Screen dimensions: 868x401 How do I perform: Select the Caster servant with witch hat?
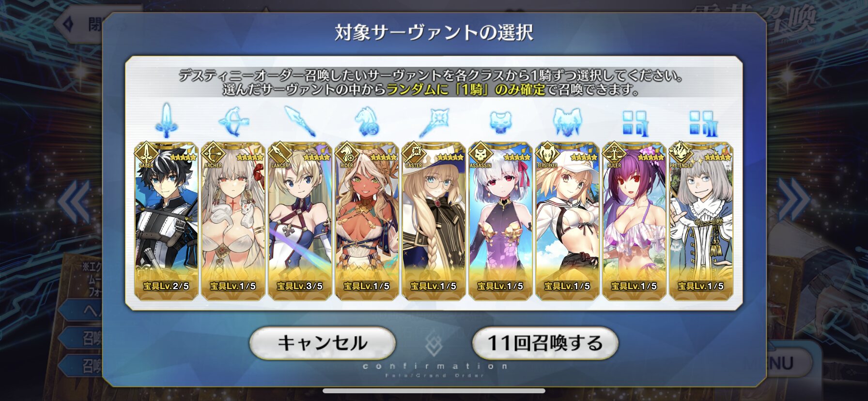coord(434,221)
